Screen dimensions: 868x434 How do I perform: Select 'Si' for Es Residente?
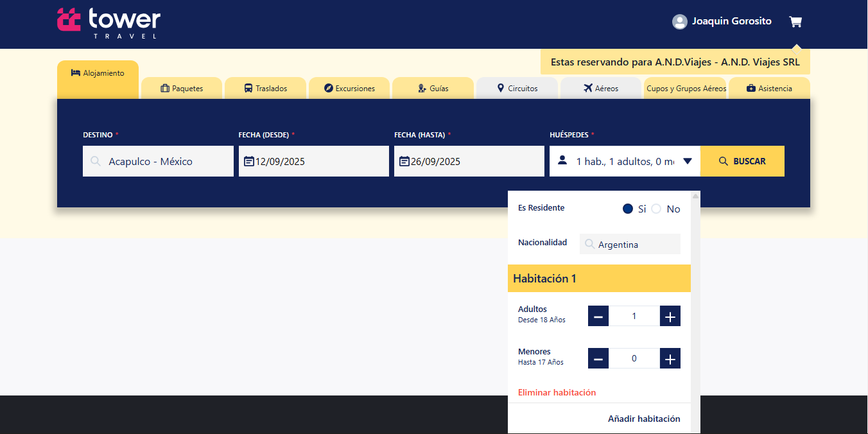tap(628, 209)
